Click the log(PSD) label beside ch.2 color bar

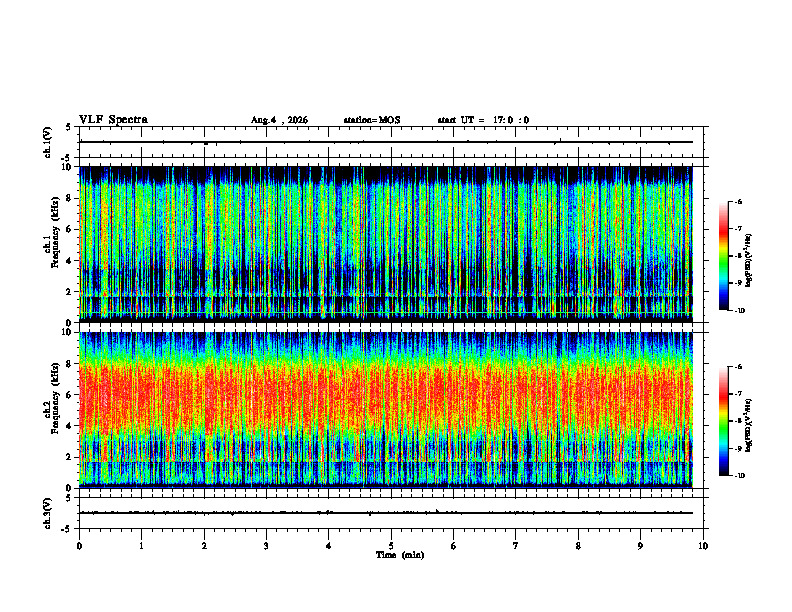pos(749,425)
